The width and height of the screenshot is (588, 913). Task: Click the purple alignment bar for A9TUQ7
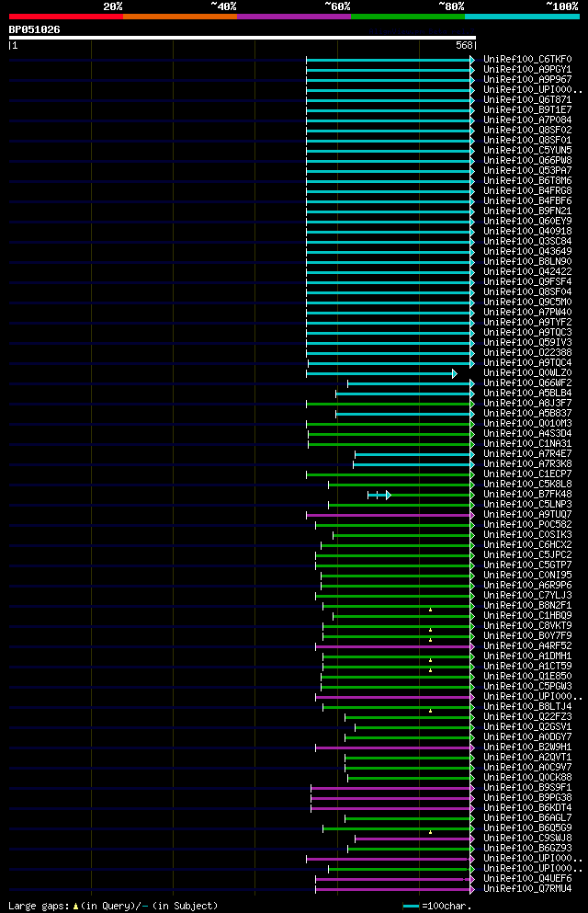pyautogui.click(x=390, y=515)
